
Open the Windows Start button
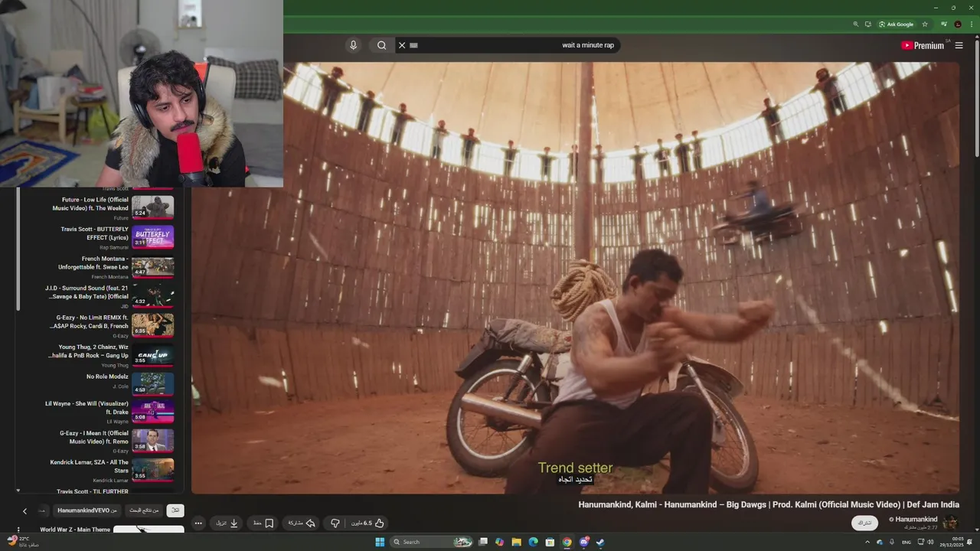[x=380, y=542]
